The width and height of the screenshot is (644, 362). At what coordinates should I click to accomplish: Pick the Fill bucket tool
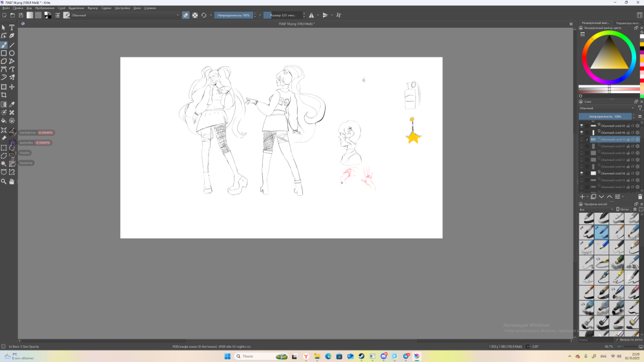tap(4, 120)
